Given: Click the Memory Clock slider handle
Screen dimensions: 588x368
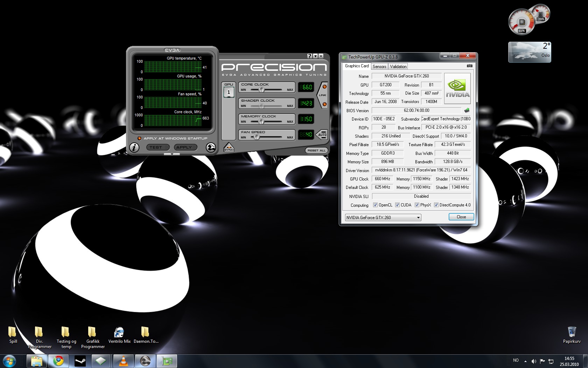Looking at the screenshot, I should tap(261, 122).
